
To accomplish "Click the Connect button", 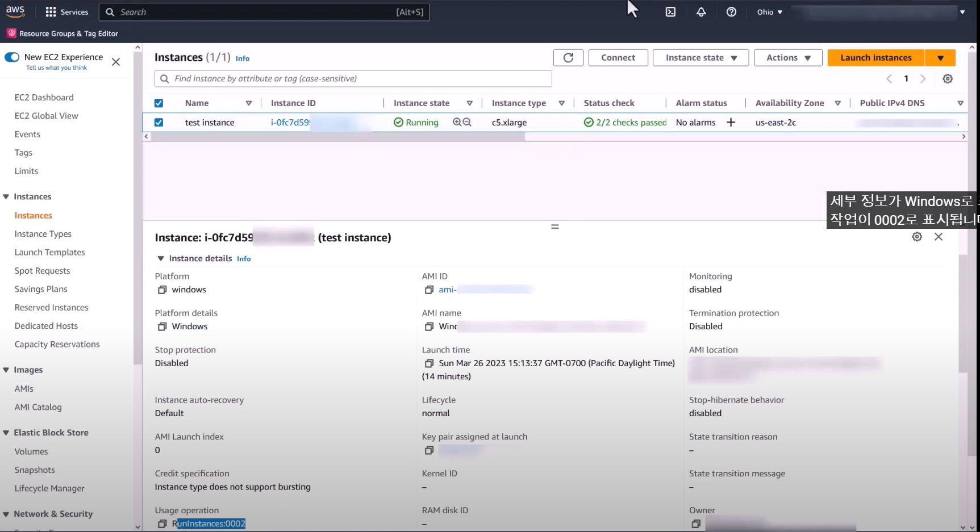I will pos(618,57).
